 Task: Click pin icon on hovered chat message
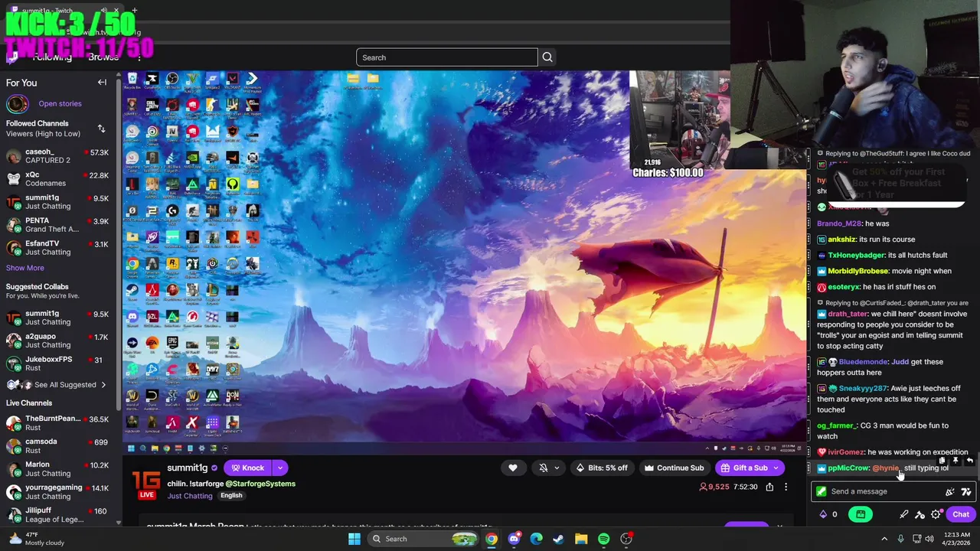(955, 461)
